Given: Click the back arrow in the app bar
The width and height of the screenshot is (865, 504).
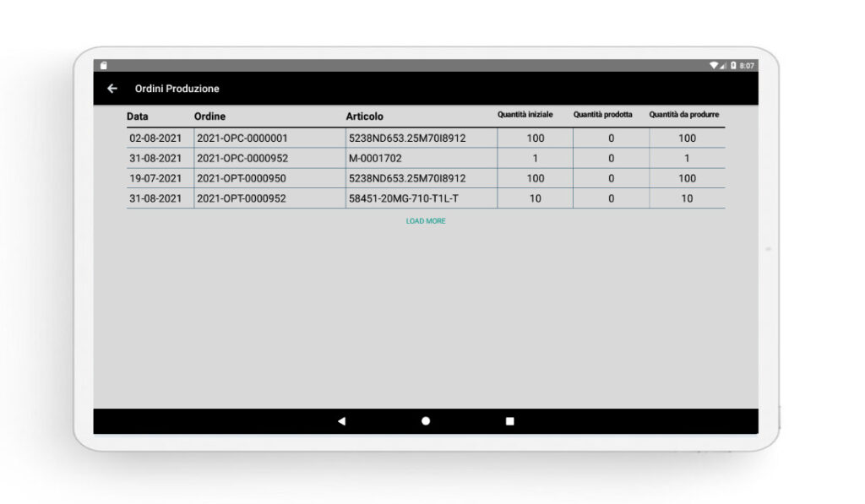Looking at the screenshot, I should coord(112,89).
